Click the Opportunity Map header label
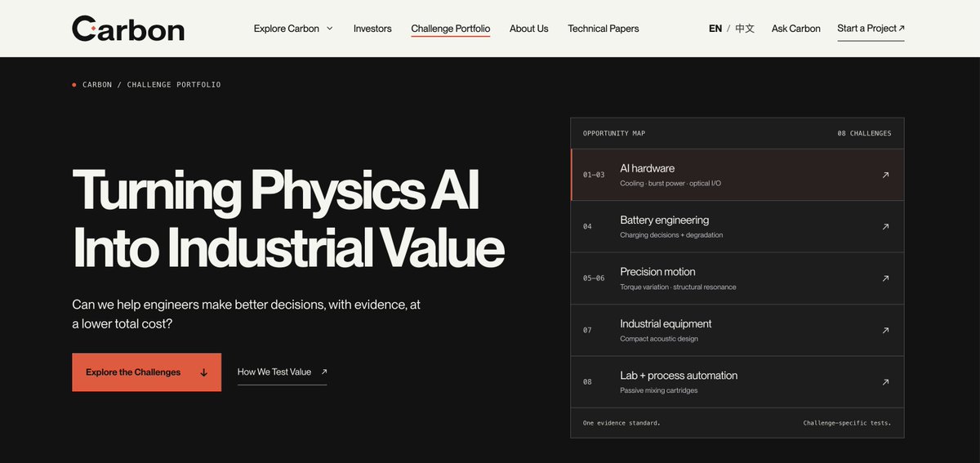This screenshot has width=980, height=463. 614,133
